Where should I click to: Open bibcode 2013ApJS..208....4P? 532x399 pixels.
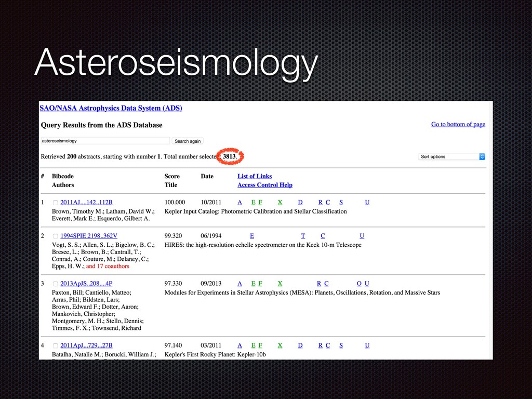click(x=87, y=284)
